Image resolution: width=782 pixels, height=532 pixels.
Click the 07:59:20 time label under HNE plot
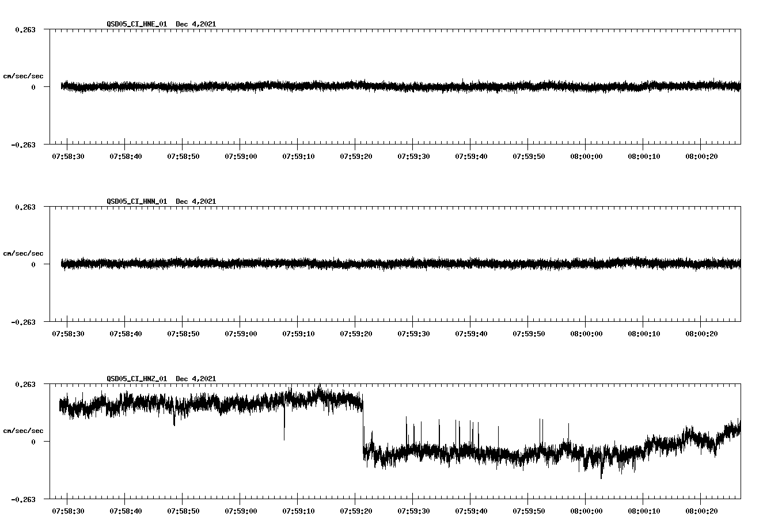pos(356,157)
